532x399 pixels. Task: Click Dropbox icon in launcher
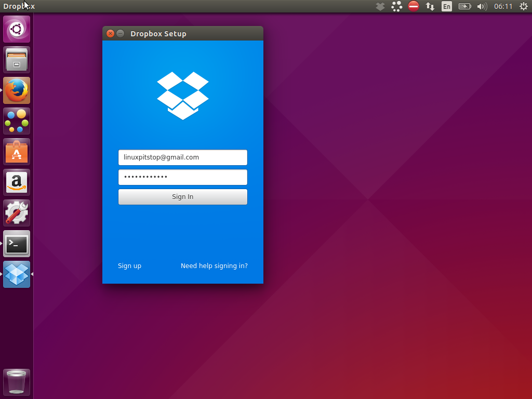17,274
